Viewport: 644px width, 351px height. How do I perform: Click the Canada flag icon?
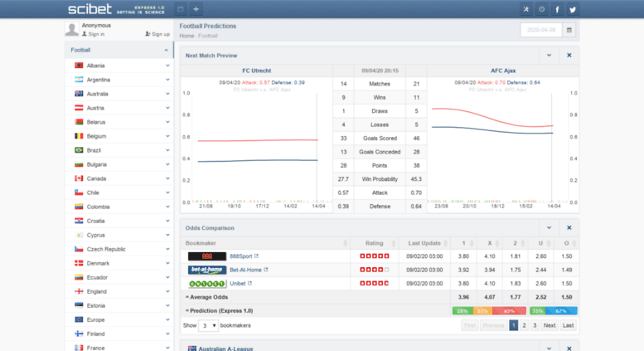click(x=79, y=178)
